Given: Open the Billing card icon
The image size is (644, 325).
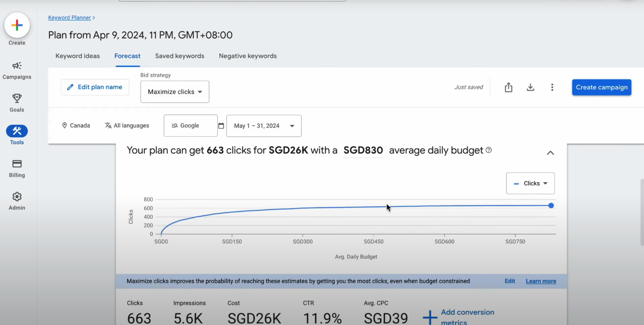Looking at the screenshot, I should [x=17, y=164].
